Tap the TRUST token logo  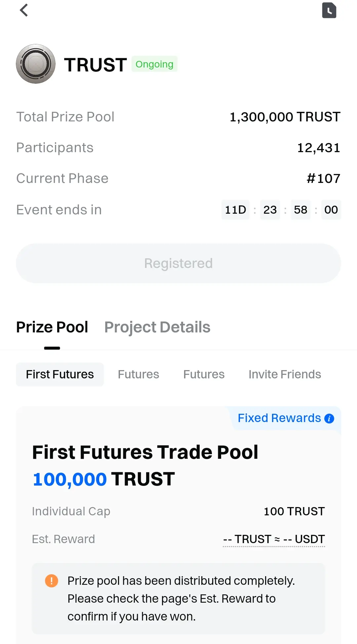pyautogui.click(x=36, y=64)
